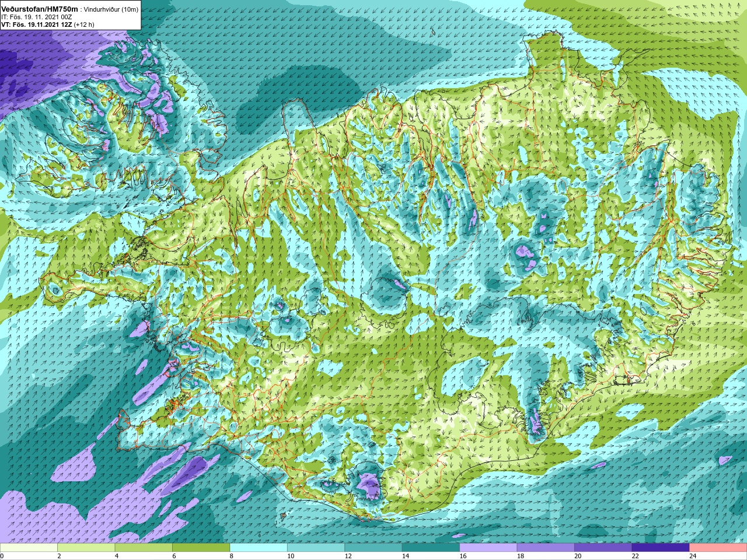
Task: Click the legend scale label '10'
Action: coord(291,556)
